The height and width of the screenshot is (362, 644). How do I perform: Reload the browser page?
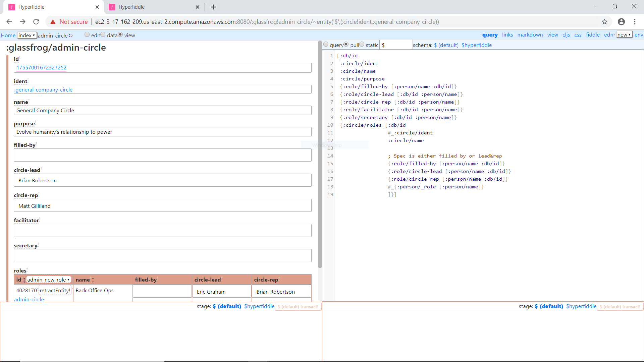[36, 22]
